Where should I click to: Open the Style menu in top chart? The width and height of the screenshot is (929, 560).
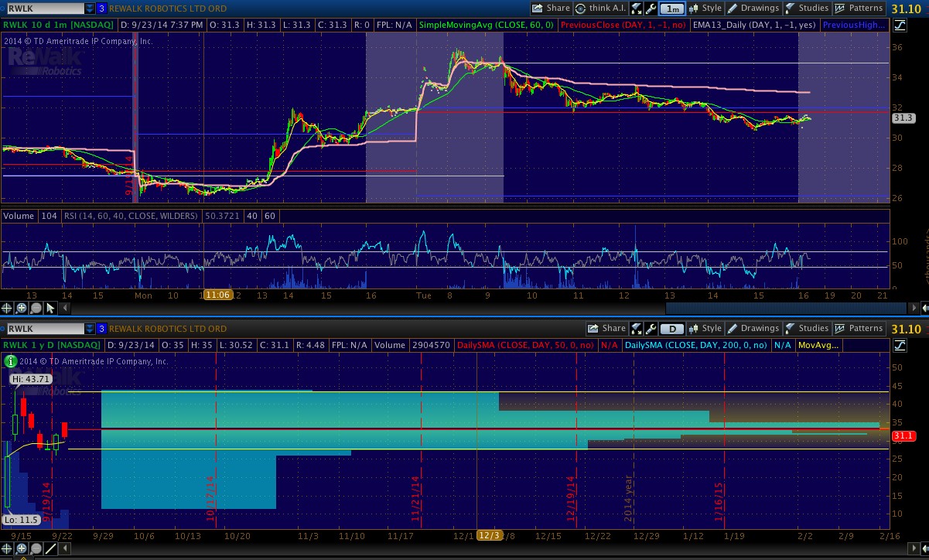click(705, 9)
